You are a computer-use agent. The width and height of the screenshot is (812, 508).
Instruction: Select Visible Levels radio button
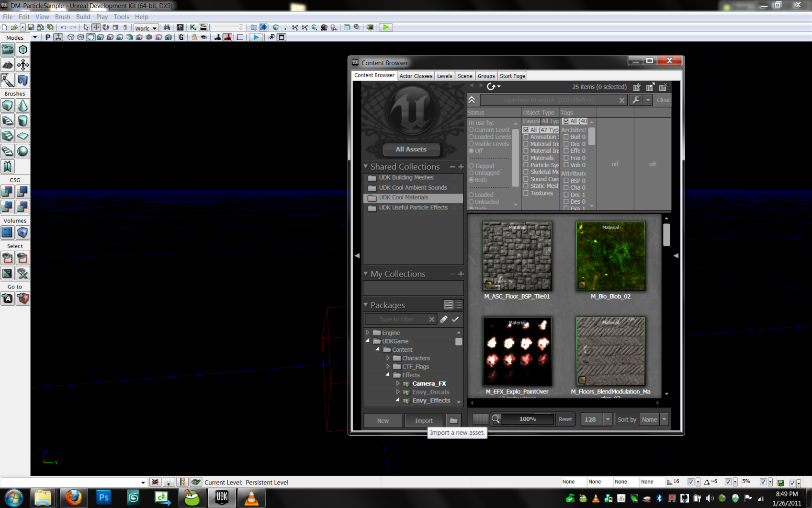click(471, 144)
